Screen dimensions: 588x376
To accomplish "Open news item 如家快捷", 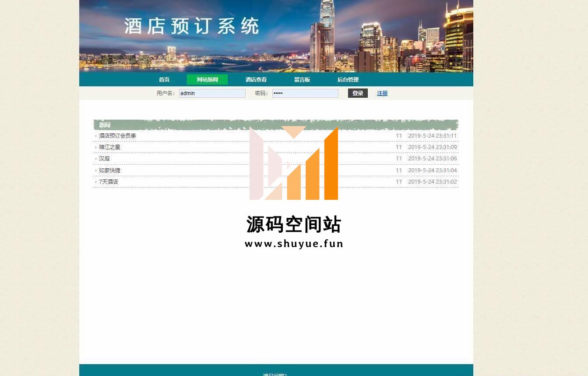I will pos(109,170).
